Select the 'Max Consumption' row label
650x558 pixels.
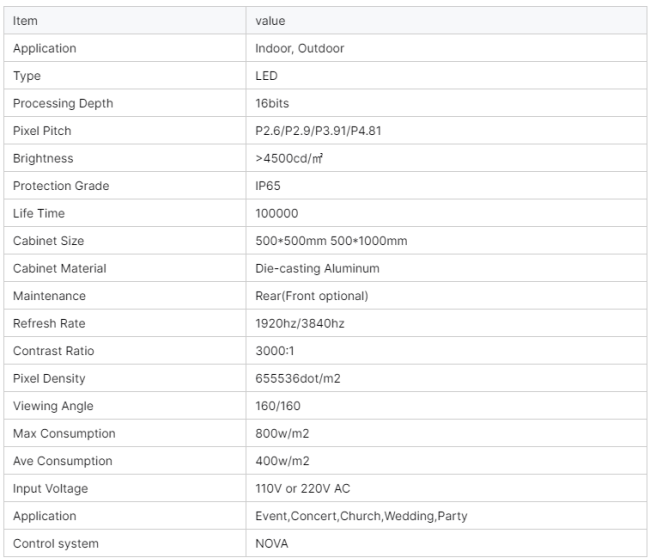click(x=64, y=433)
